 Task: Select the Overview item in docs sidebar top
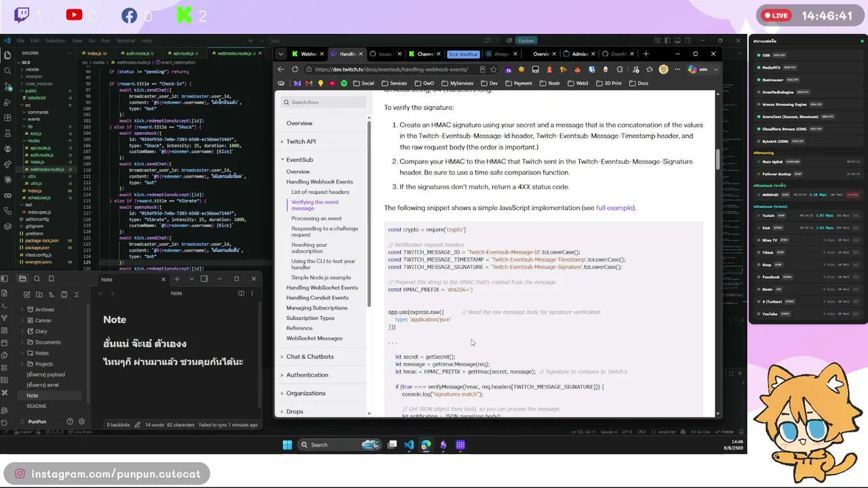pyautogui.click(x=299, y=123)
